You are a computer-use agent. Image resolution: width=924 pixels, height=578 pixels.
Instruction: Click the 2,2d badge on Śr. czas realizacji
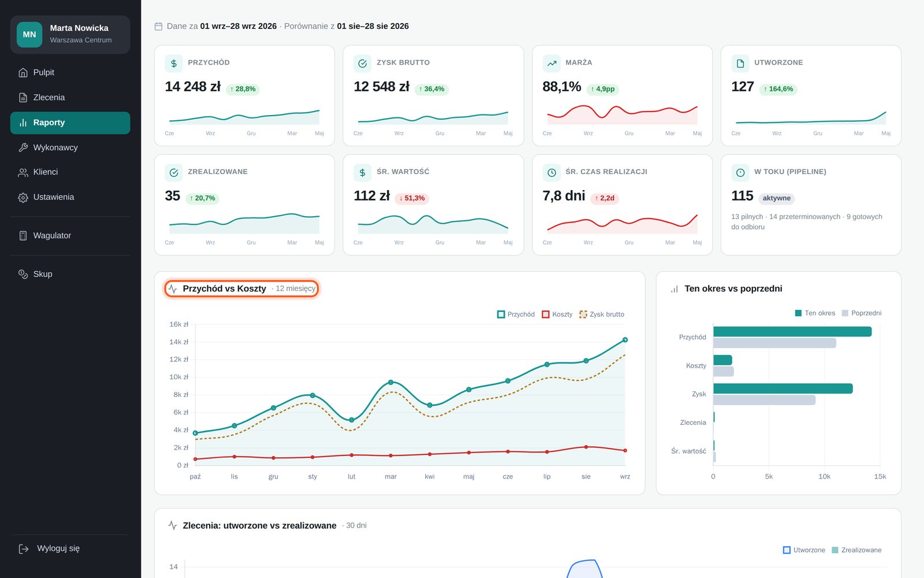[x=605, y=198]
